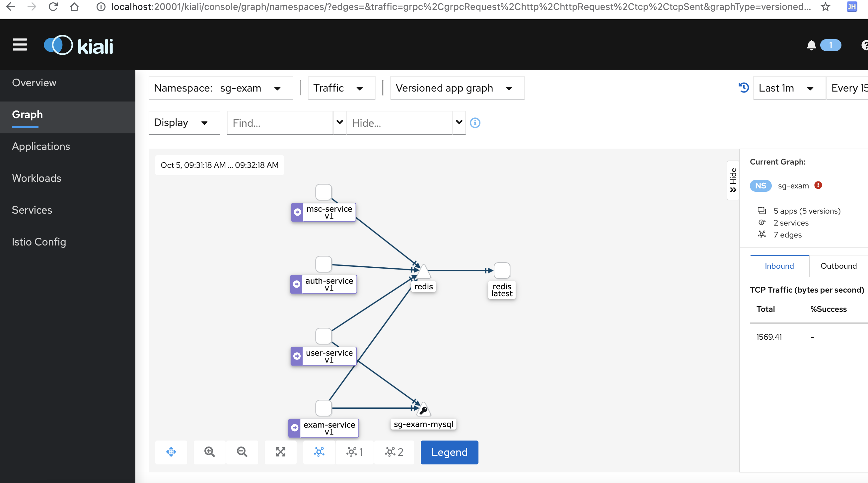This screenshot has height=483, width=868.
Task: Open the Overview page
Action: click(x=68, y=83)
